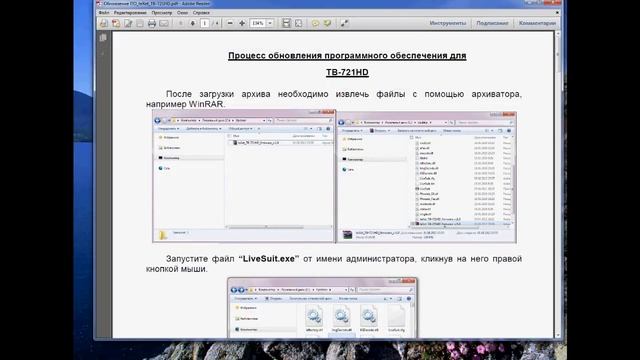Click the Create PDF online icon

tap(116, 24)
